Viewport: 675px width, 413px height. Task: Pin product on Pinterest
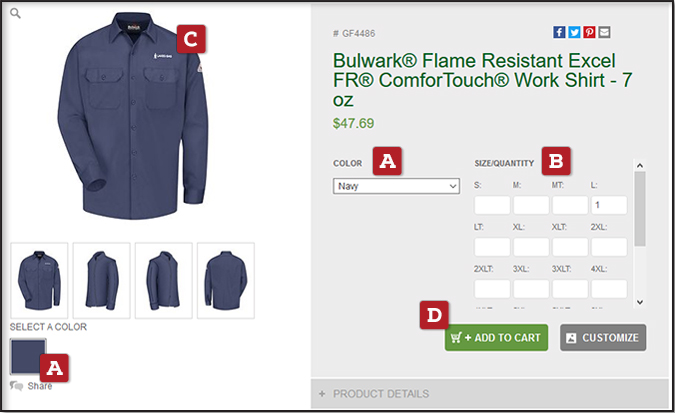click(589, 32)
